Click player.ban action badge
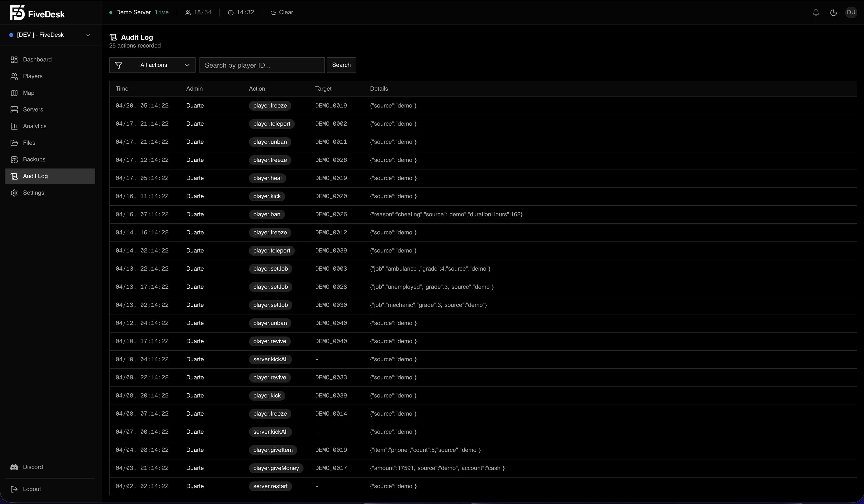The height and width of the screenshot is (504, 864). [x=267, y=215]
